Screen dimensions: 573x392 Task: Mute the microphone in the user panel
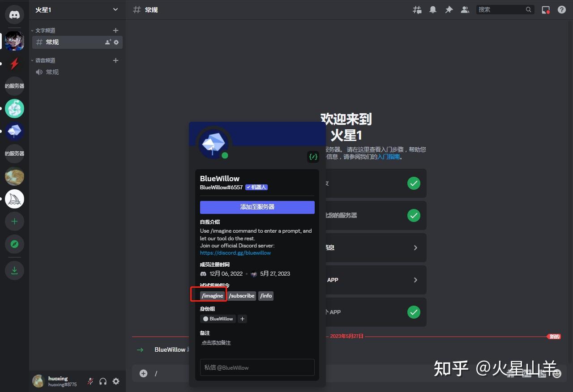pos(90,381)
